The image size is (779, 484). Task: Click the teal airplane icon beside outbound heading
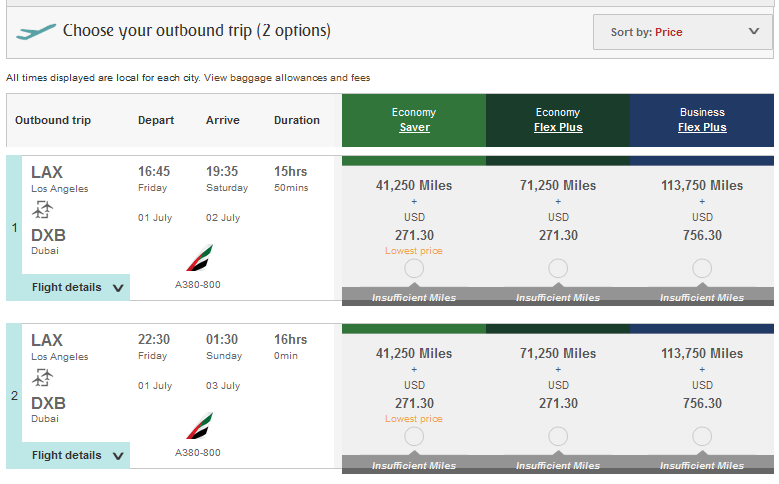click(x=36, y=32)
